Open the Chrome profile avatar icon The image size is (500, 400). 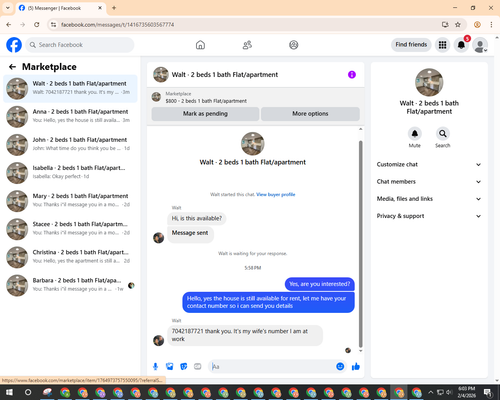[477, 25]
